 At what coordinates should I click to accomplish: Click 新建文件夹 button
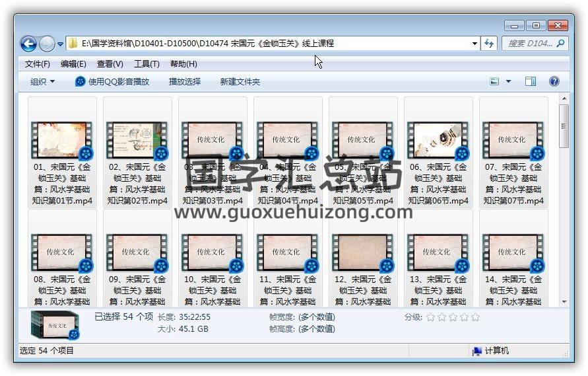(240, 81)
